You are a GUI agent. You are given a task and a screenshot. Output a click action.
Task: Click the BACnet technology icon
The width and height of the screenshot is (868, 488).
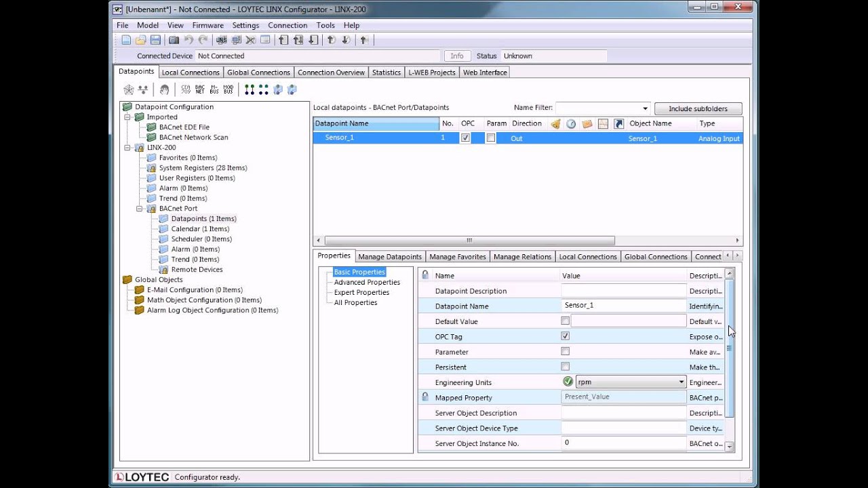point(200,89)
